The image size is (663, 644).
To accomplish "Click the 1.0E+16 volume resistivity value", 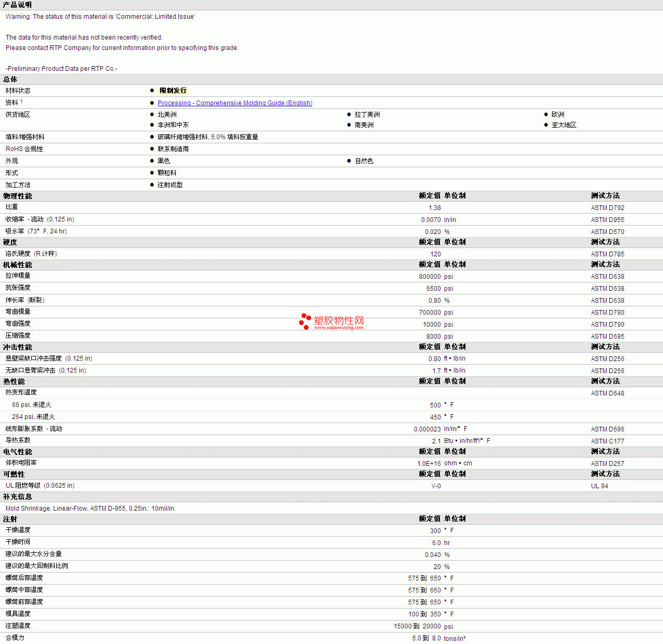I will click(429, 464).
